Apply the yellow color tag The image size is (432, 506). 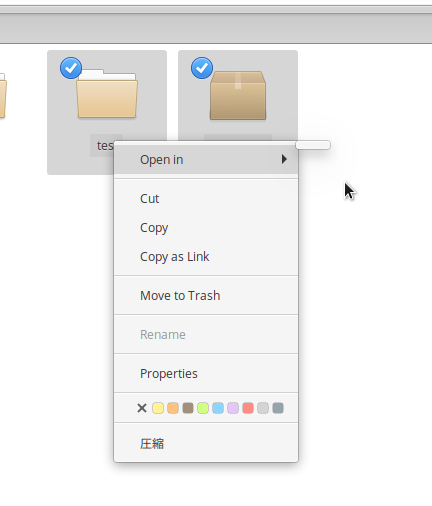coord(158,408)
